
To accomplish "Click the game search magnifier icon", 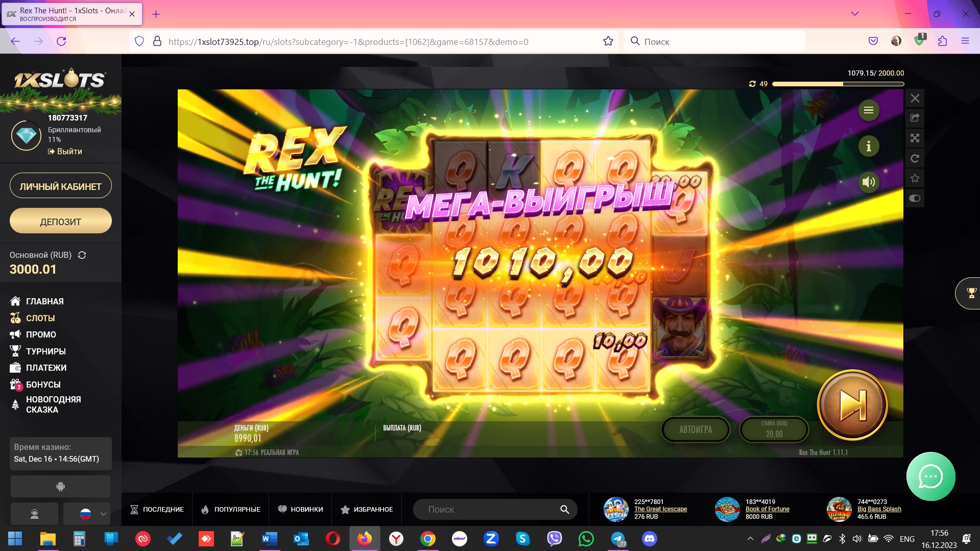I will [564, 510].
